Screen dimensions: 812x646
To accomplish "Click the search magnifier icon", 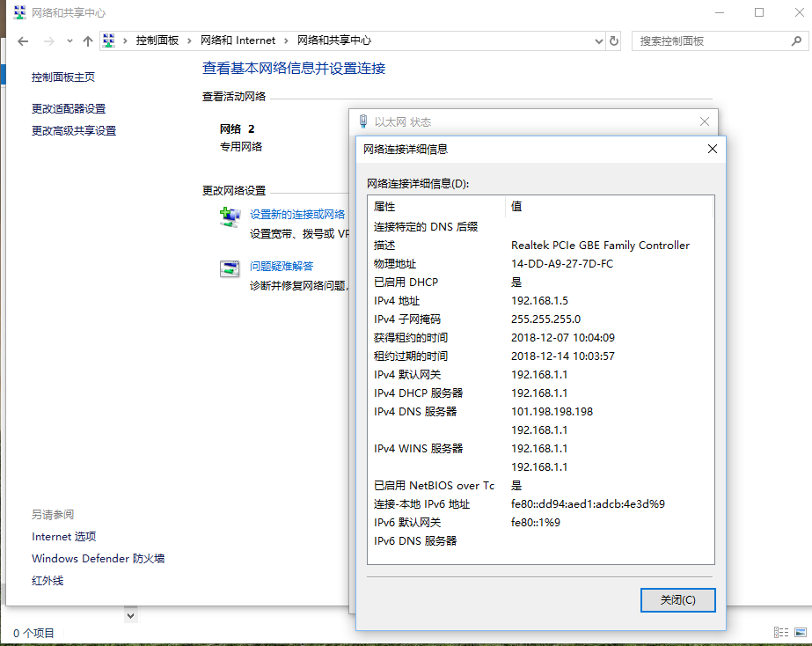I will tap(796, 40).
